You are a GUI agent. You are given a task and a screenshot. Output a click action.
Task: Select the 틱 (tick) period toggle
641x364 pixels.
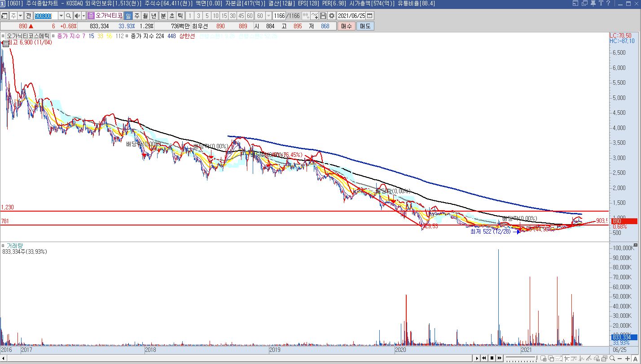click(180, 16)
